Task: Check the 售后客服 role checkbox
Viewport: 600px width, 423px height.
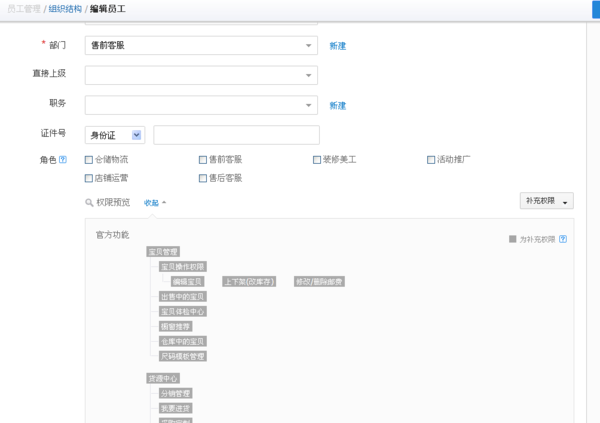Action: (203, 178)
